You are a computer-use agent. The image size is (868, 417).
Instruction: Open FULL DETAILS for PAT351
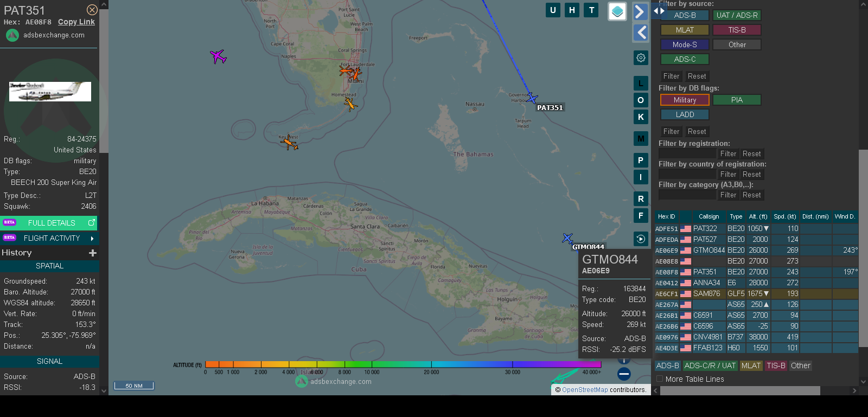tap(49, 223)
